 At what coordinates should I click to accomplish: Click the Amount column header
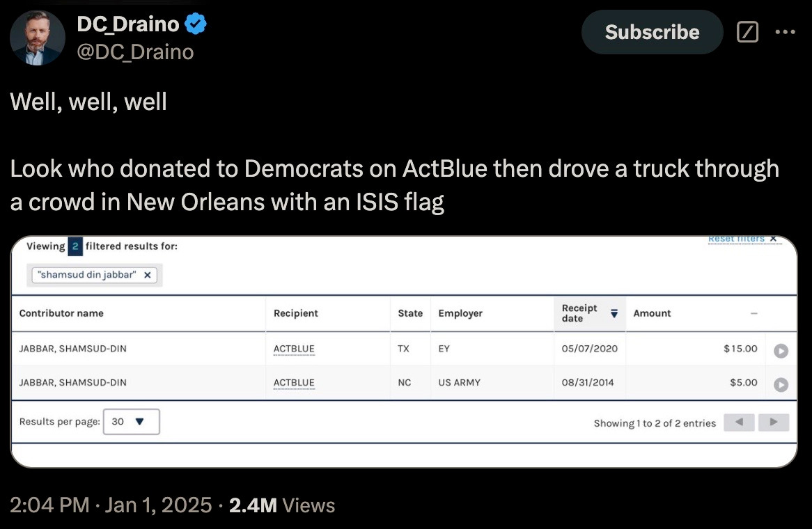tap(651, 313)
